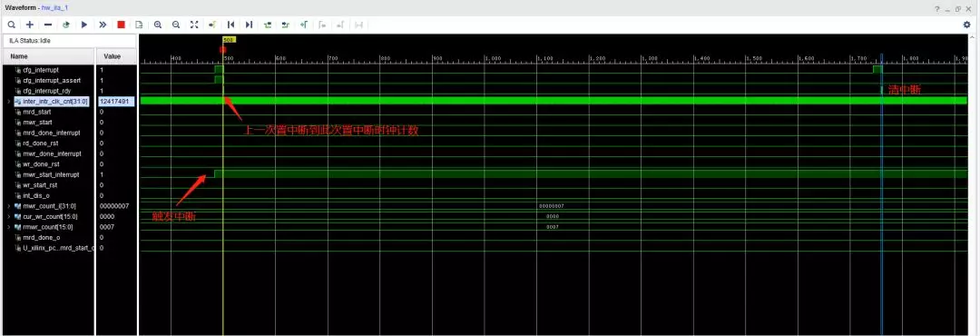Add marker toolbar icon
The image size is (980, 336).
click(304, 25)
